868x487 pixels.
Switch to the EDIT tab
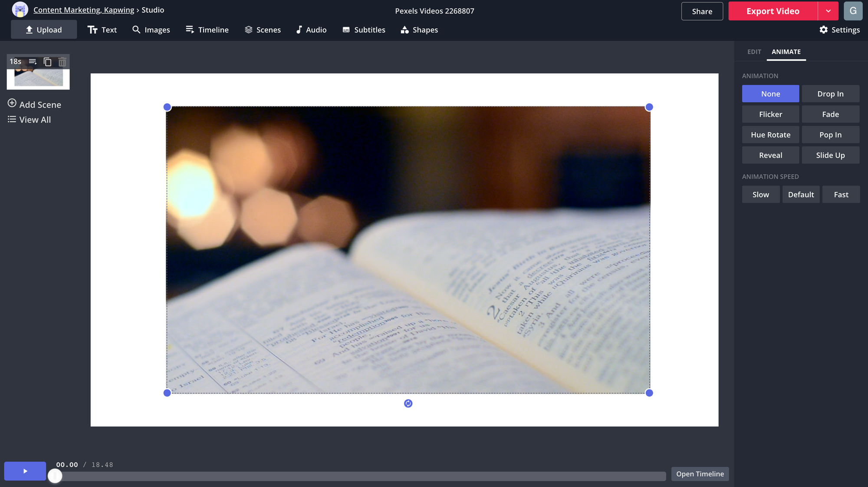click(x=754, y=52)
